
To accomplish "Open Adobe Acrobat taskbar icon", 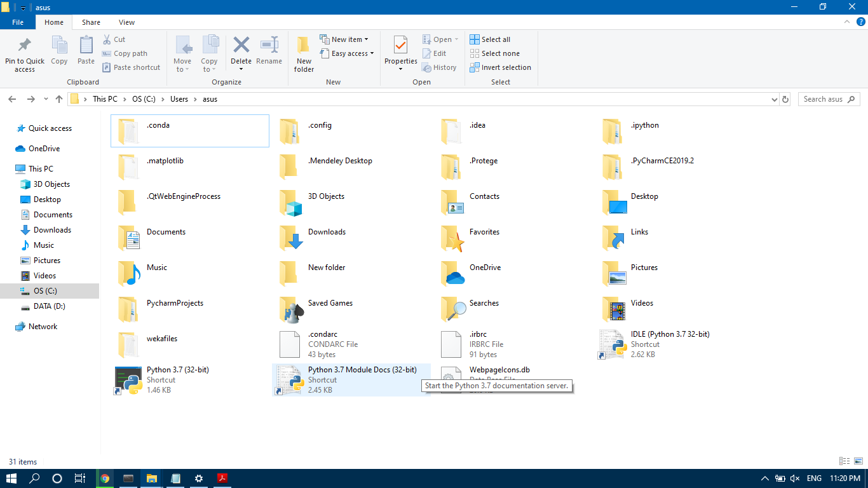I will (222, 478).
